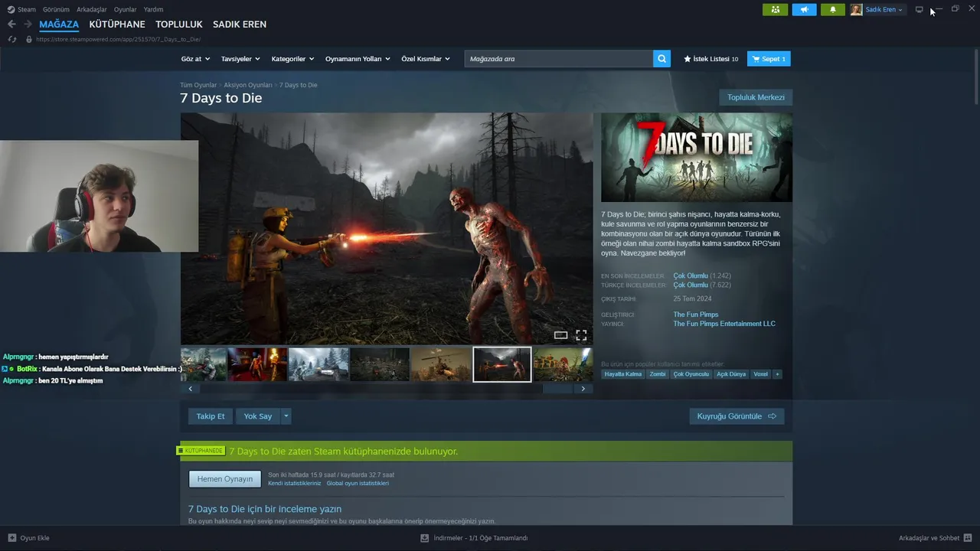
Task: Switch to the KÜTÜPHANE tab
Action: coord(117,24)
